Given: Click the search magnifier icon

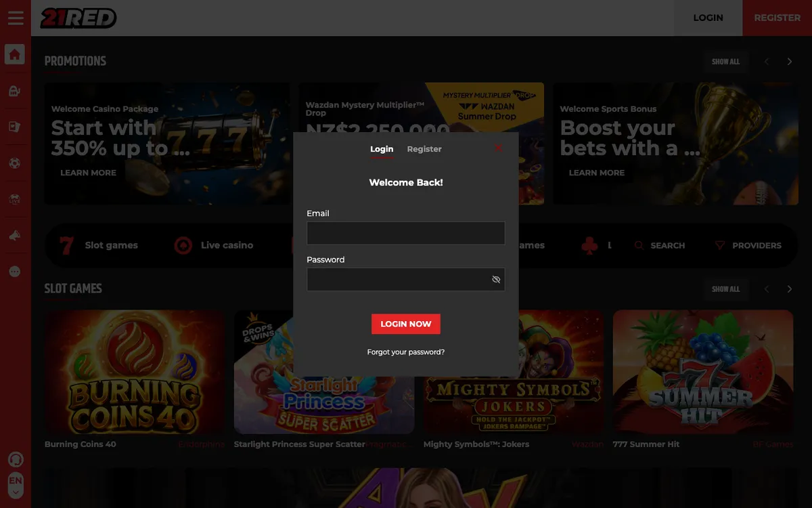Looking at the screenshot, I should [639, 245].
